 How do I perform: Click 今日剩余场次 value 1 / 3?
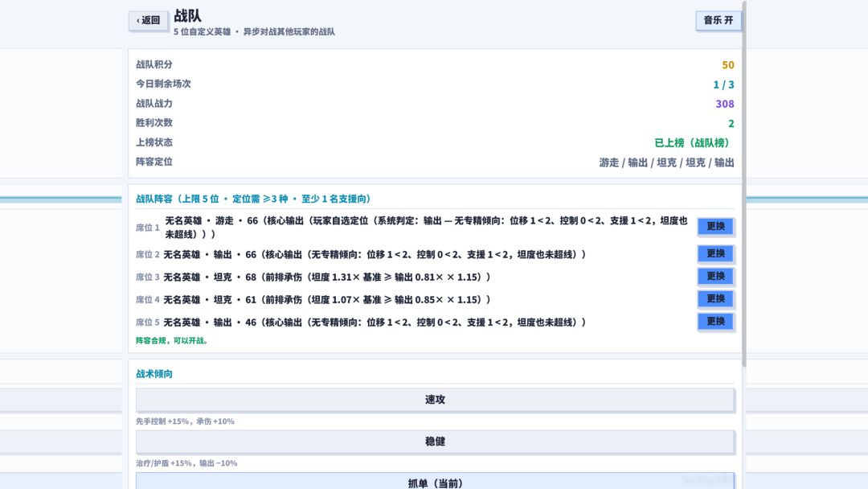click(x=723, y=84)
